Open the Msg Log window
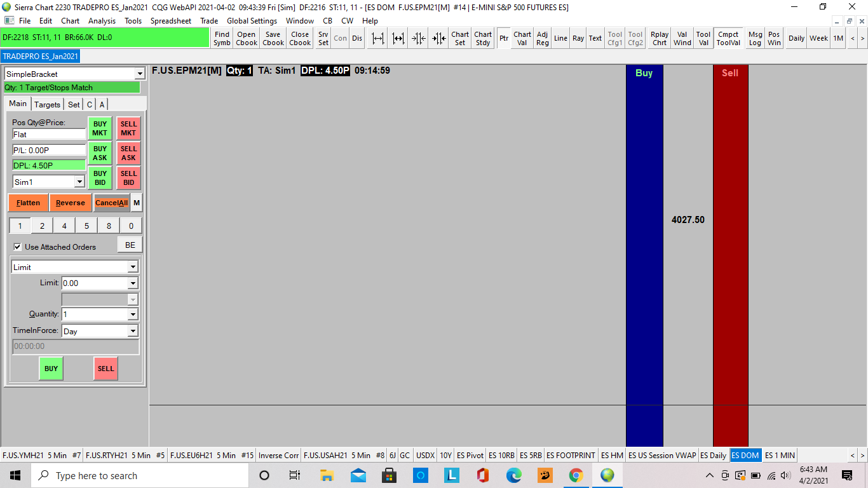The image size is (868, 488). click(755, 38)
